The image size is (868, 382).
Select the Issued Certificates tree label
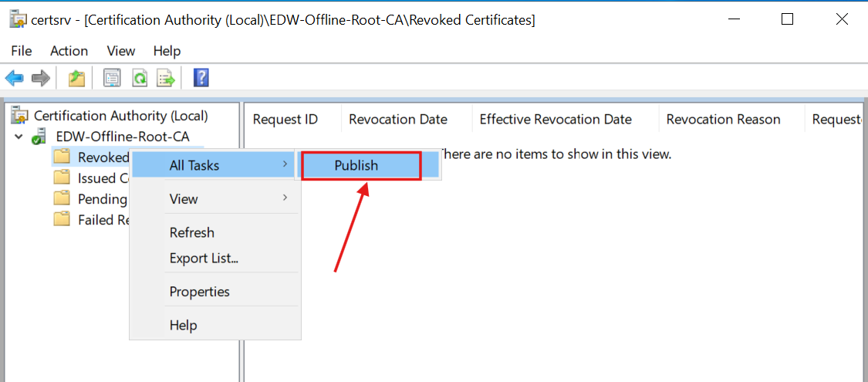coord(103,178)
